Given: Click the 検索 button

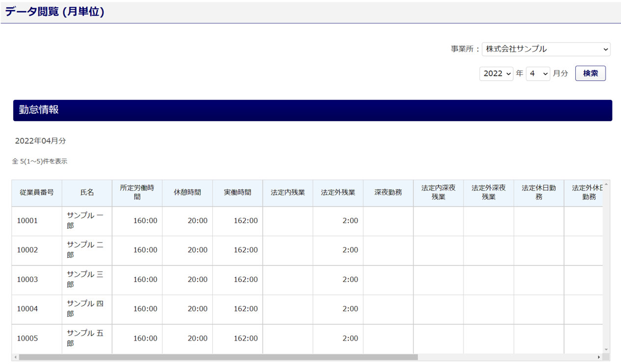Looking at the screenshot, I should 590,73.
